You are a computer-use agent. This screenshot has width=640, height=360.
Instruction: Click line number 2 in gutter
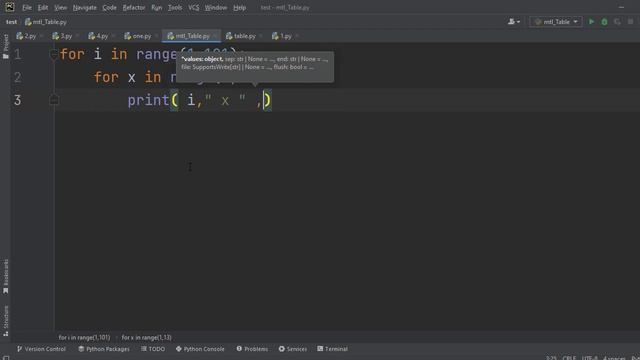click(x=18, y=77)
